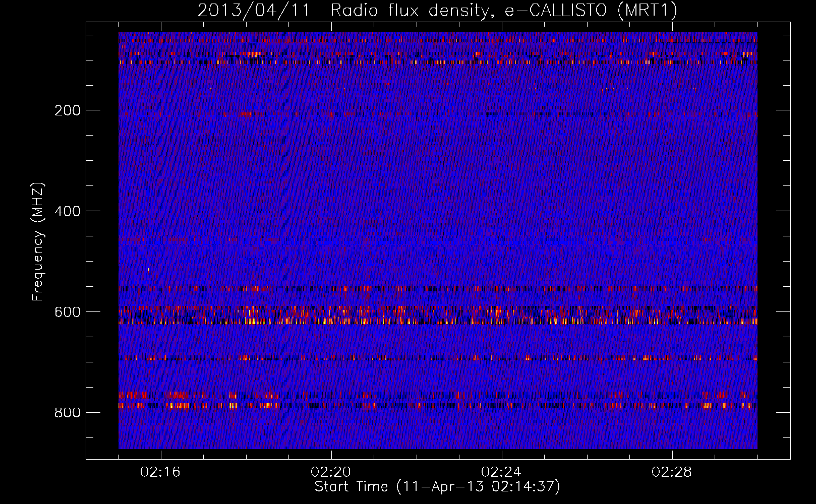Screen dimensions: 816x504
Task: Click the 02:16 time tick label
Action: point(160,472)
